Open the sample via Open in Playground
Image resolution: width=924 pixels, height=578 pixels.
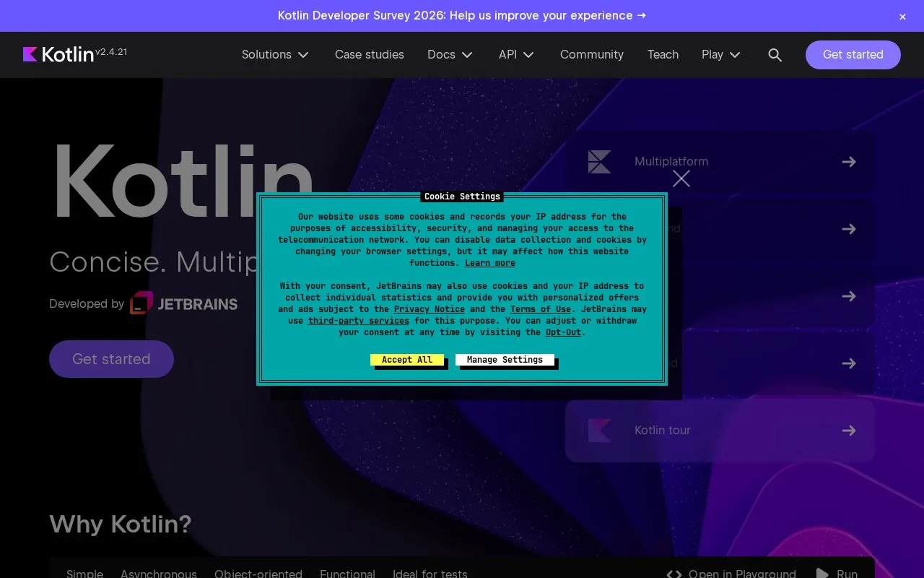(731, 574)
